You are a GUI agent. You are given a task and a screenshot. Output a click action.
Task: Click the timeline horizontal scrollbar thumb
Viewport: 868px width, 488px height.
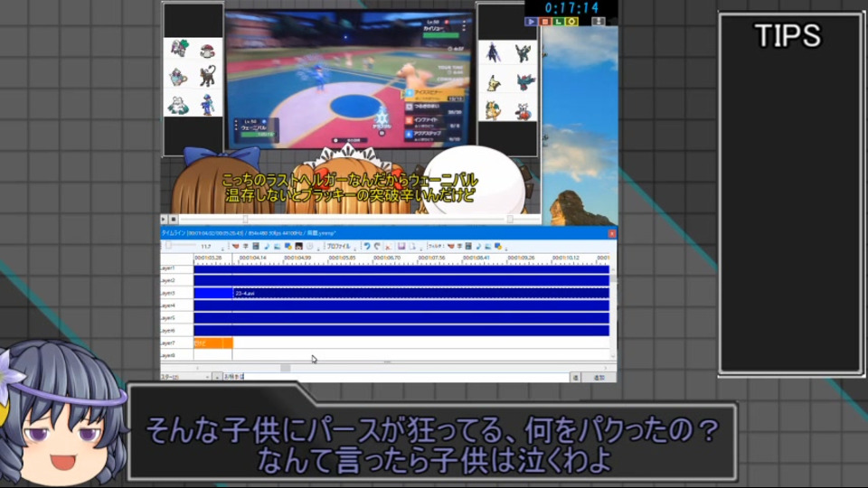(285, 368)
